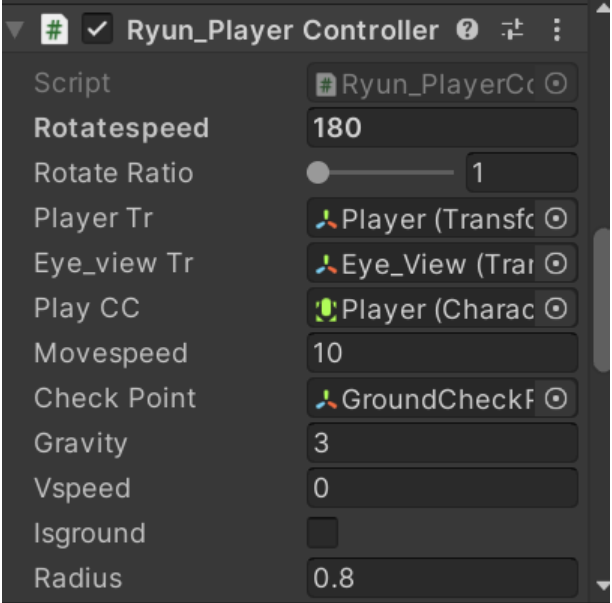Click the Play CC property label
Image resolution: width=612 pixels, height=603 pixels.
(87, 309)
